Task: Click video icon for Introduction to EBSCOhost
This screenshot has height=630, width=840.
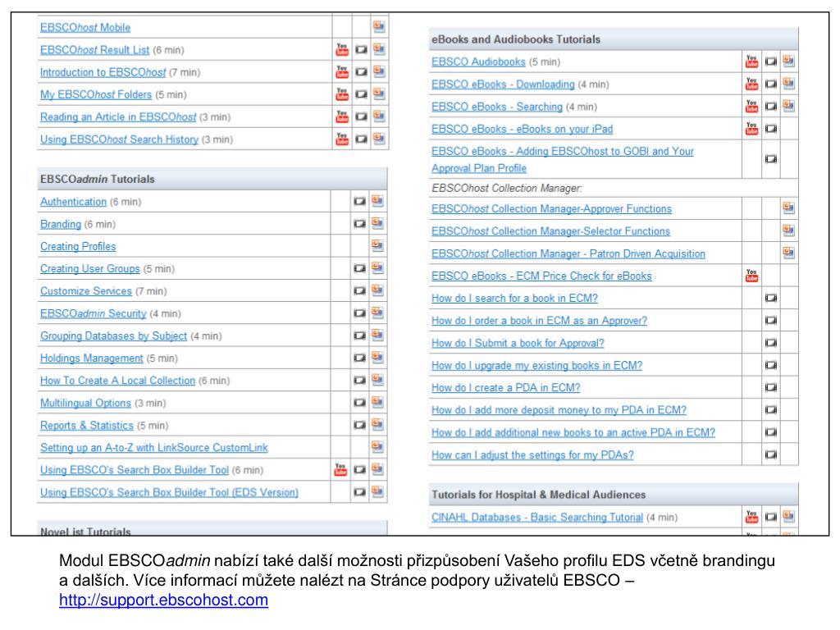Action: (x=362, y=72)
